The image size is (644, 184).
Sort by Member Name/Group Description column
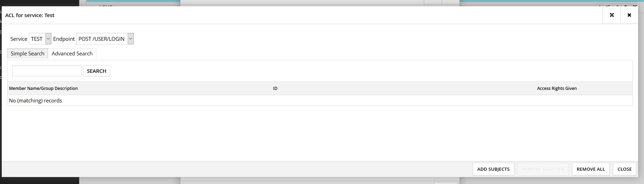43,89
